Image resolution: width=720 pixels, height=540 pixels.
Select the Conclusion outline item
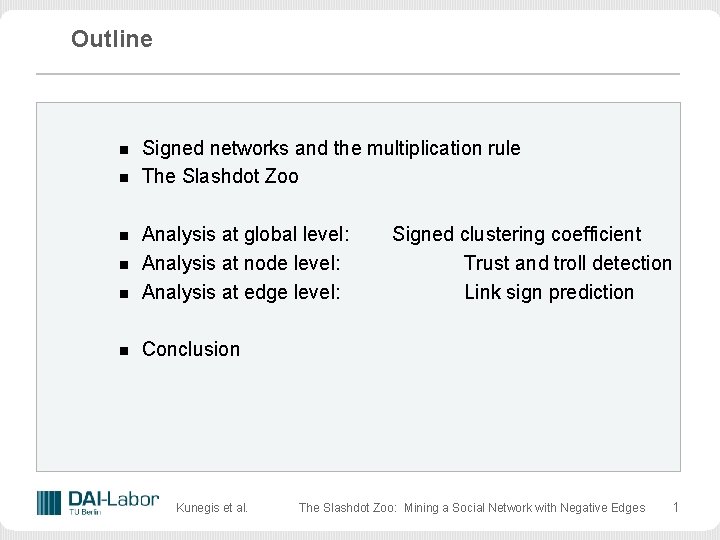pyautogui.click(x=191, y=349)
